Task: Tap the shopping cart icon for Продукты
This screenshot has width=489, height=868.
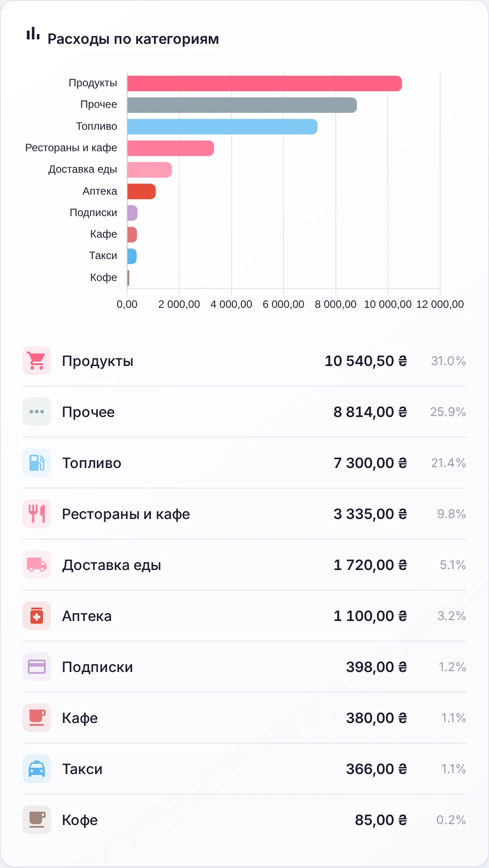Action: pos(37,361)
